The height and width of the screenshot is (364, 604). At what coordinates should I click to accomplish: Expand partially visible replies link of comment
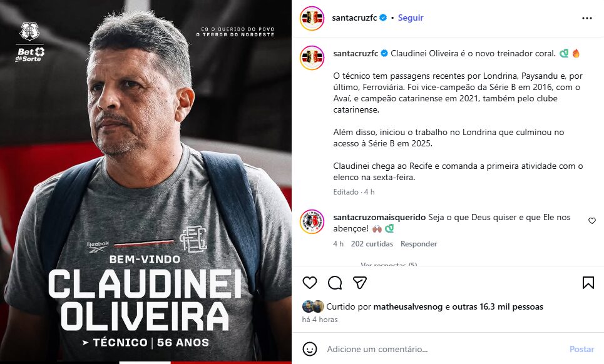pos(389,264)
